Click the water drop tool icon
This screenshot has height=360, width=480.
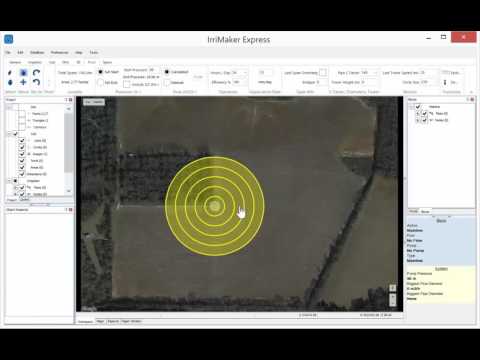[10, 82]
